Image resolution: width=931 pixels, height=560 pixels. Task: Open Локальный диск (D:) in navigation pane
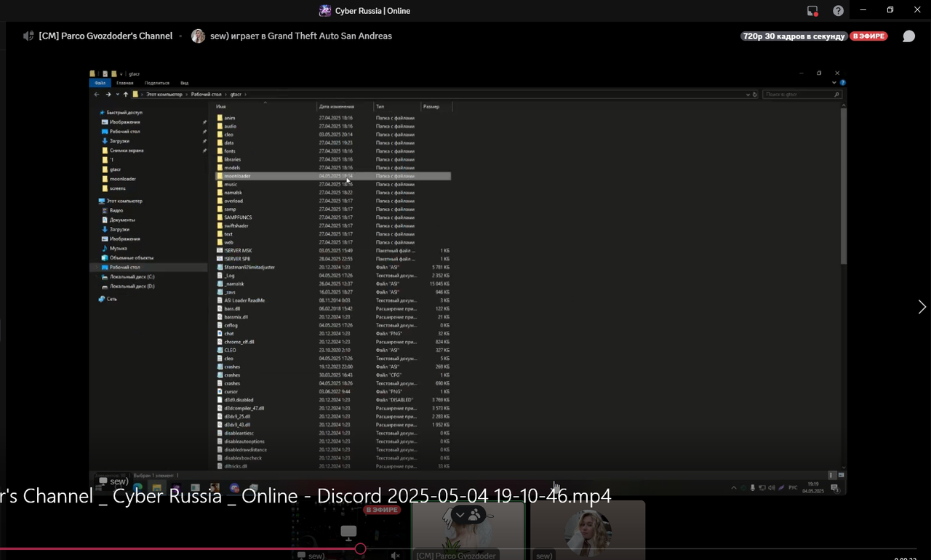(x=132, y=287)
